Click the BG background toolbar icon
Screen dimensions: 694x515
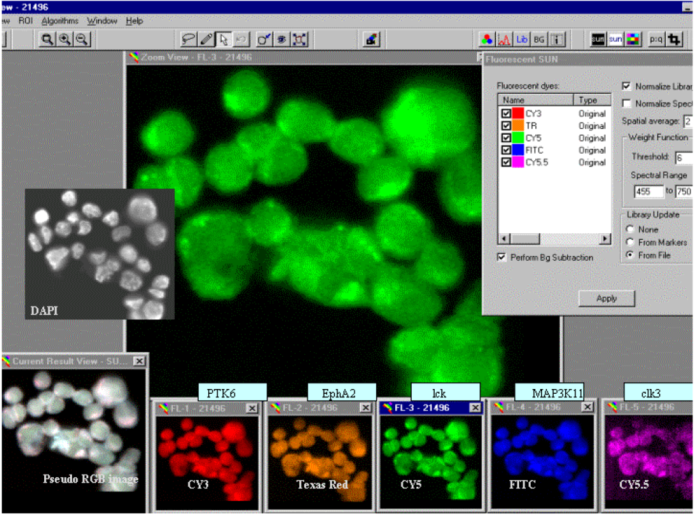coord(539,39)
